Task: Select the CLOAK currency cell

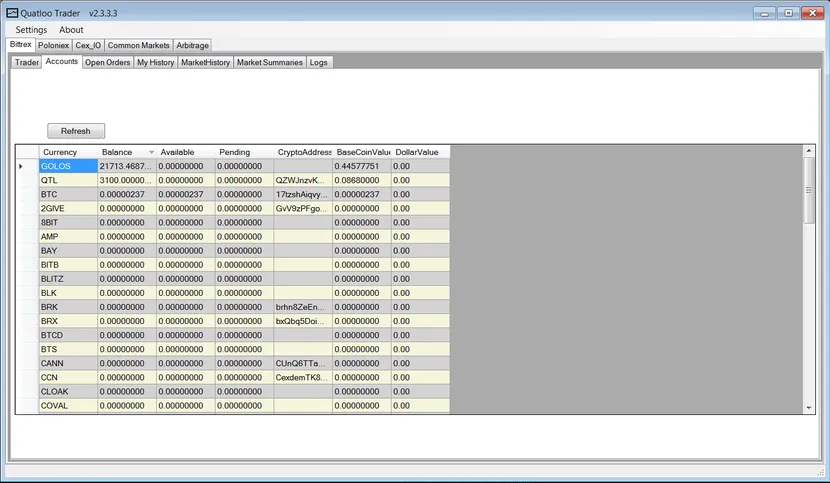Action: (68, 391)
